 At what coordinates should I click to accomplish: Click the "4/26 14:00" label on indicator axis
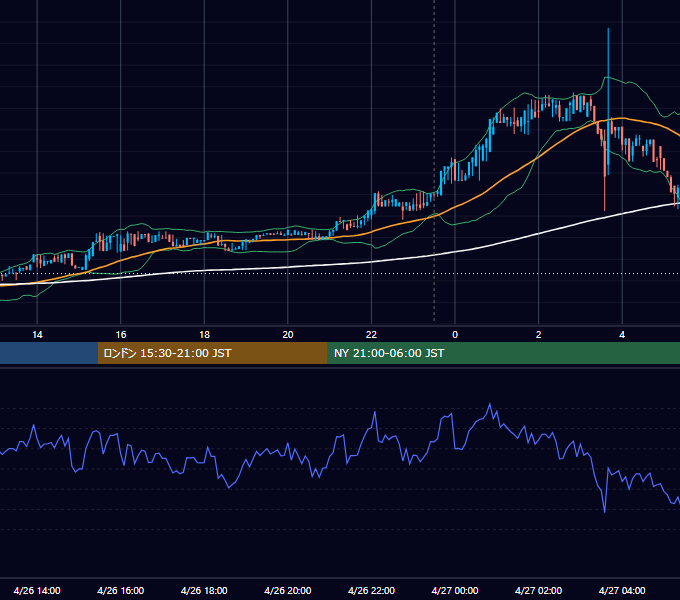tap(37, 590)
